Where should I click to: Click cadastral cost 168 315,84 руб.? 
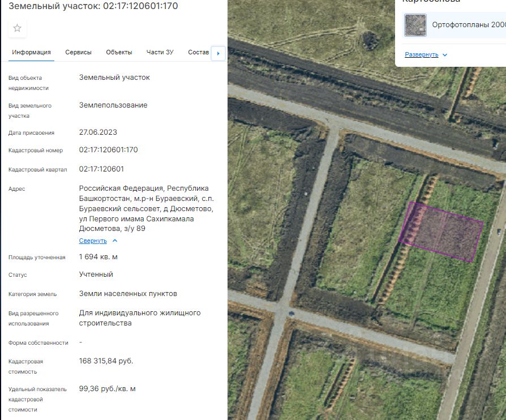[x=106, y=361]
